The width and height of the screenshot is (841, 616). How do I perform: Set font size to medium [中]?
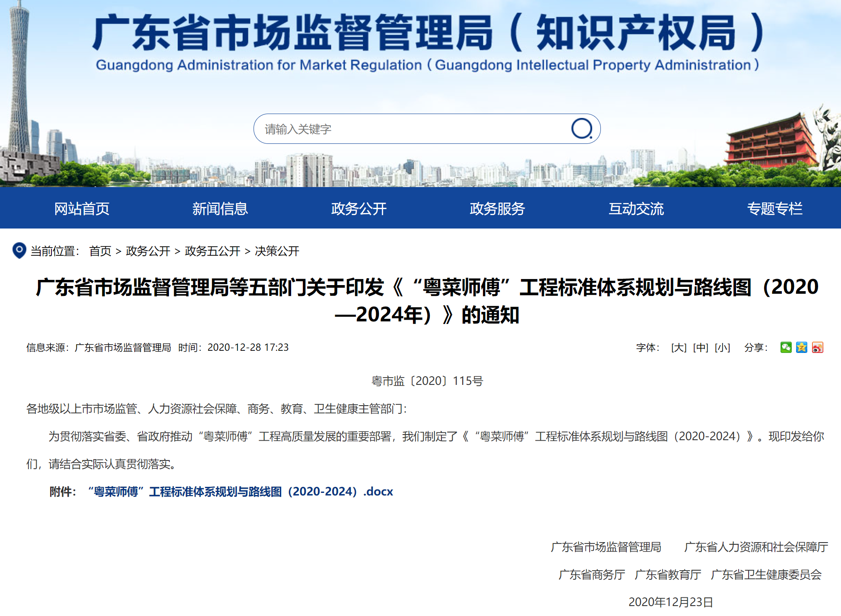coord(701,347)
